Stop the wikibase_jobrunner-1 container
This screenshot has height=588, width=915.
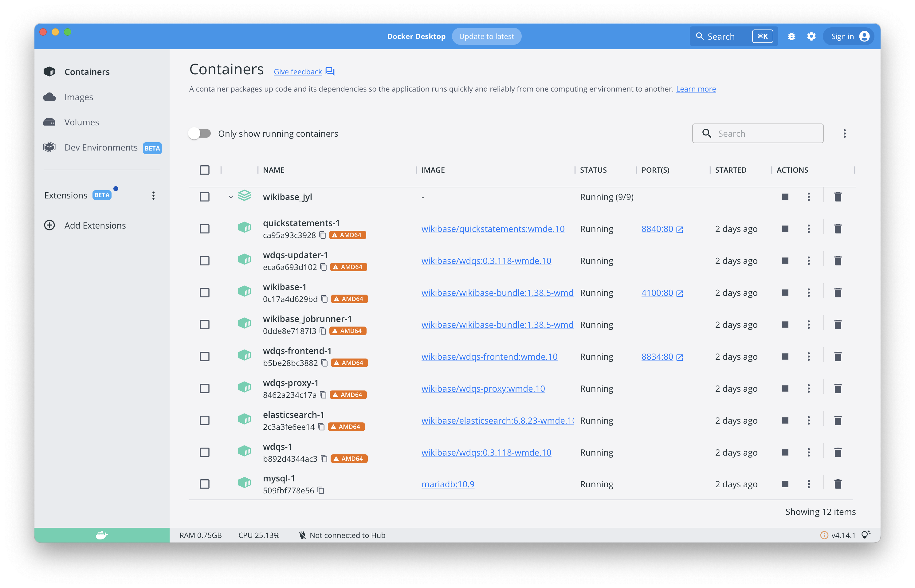coord(785,324)
